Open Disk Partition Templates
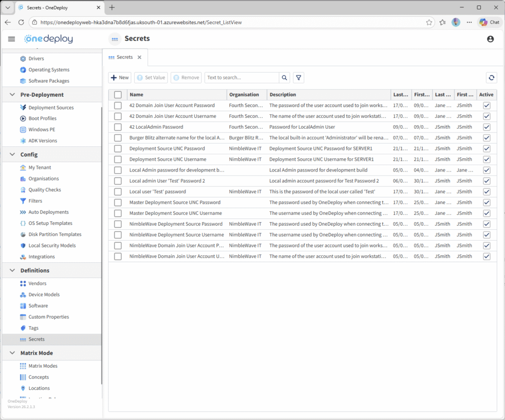 click(x=55, y=234)
